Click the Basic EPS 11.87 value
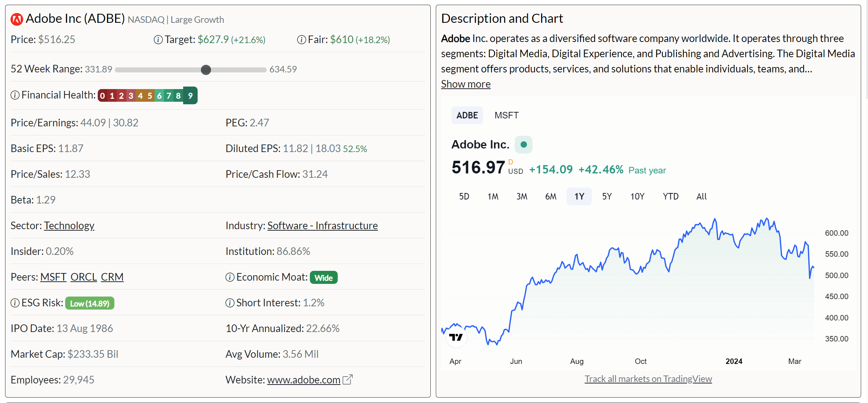The width and height of the screenshot is (868, 403). click(71, 148)
